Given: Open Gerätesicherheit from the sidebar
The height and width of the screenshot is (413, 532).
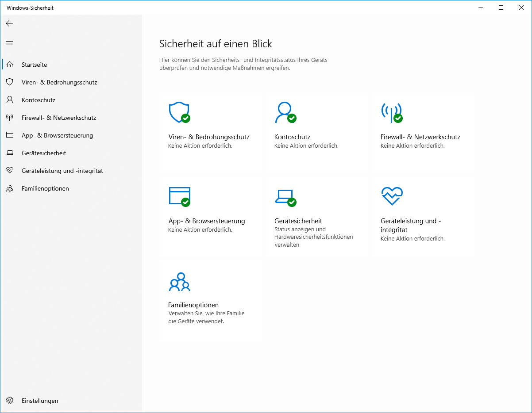Looking at the screenshot, I should (71, 153).
